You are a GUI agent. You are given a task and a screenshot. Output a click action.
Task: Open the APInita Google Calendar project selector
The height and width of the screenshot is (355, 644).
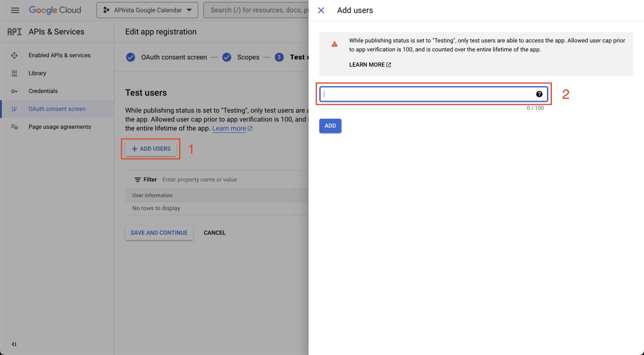click(x=147, y=10)
